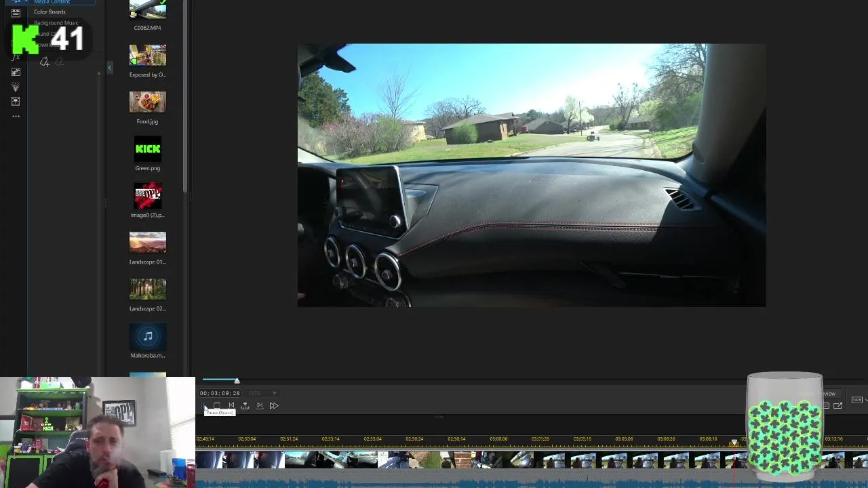Screen dimensions: 868x488
Task: Select the Mahoroba music file
Action: click(x=148, y=335)
